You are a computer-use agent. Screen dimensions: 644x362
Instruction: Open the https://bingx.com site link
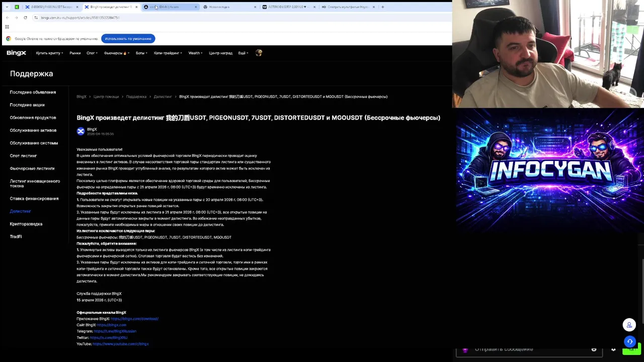pyautogui.click(x=112, y=325)
